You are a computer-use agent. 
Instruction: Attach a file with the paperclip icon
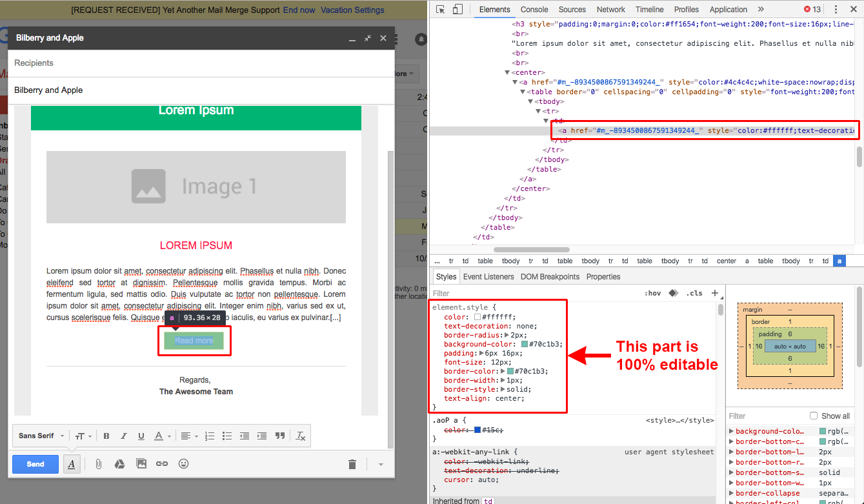click(98, 464)
